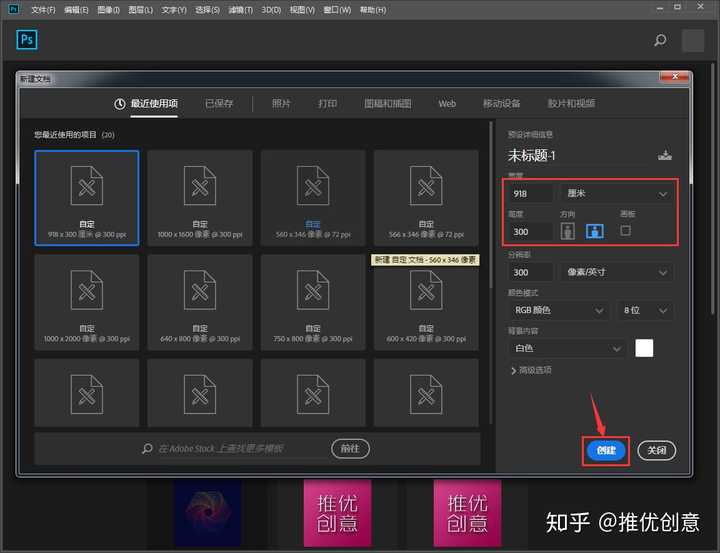
Task: Switch to 照片 tab
Action: [281, 104]
